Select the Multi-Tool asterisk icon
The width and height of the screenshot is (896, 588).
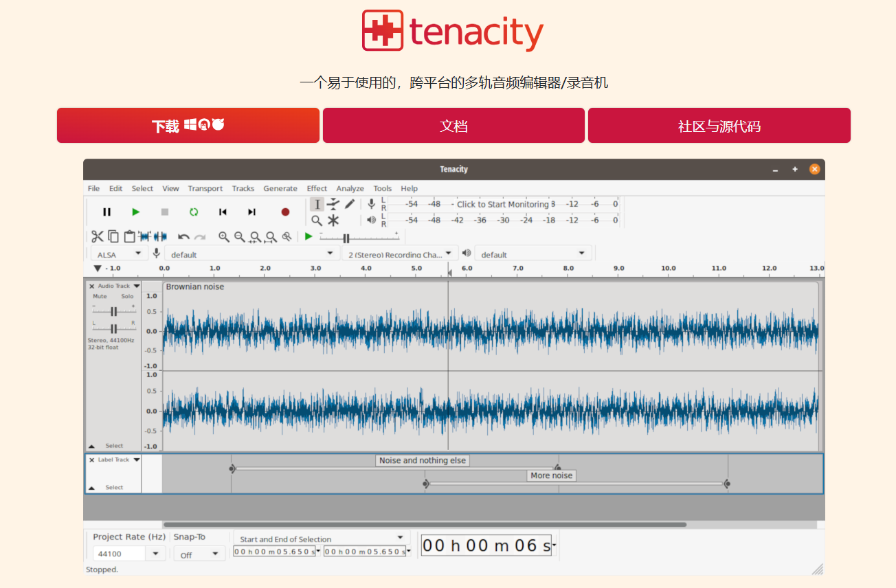[x=333, y=220]
